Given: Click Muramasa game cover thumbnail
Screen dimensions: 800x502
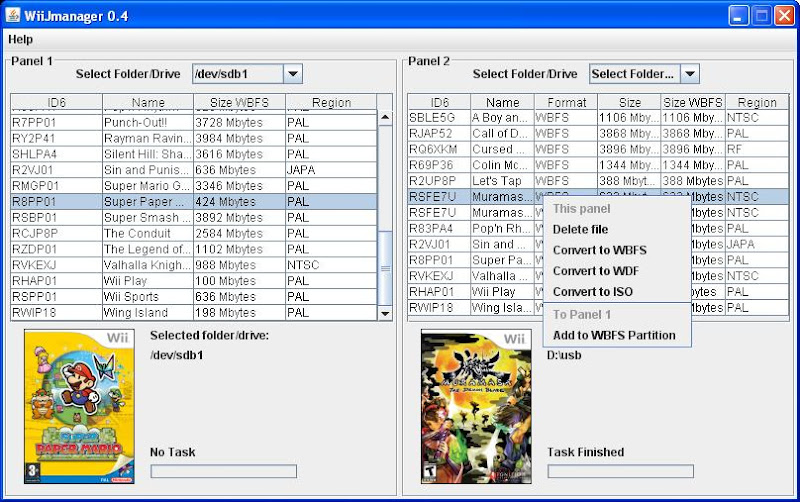Looking at the screenshot, I should (476, 406).
